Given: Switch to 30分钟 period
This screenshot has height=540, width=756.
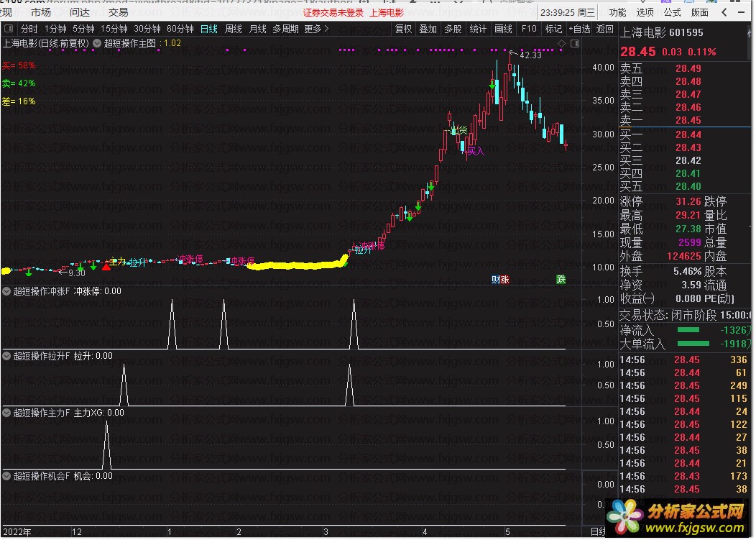Looking at the screenshot, I should pyautogui.click(x=147, y=29).
